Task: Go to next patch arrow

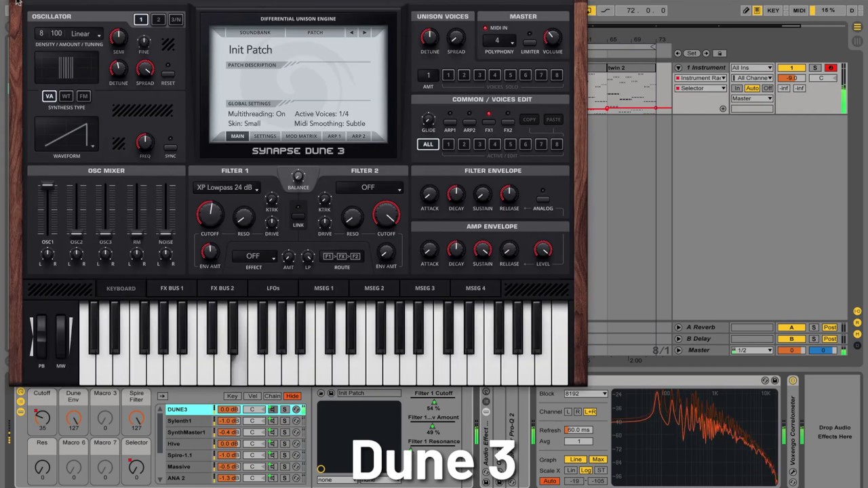Action: click(364, 33)
